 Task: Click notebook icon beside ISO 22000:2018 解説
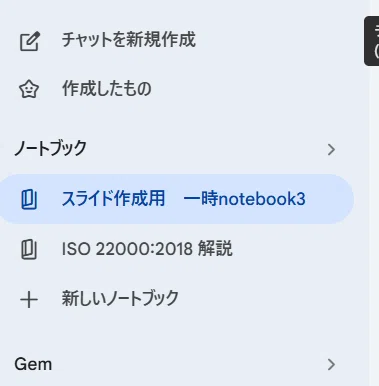29,249
